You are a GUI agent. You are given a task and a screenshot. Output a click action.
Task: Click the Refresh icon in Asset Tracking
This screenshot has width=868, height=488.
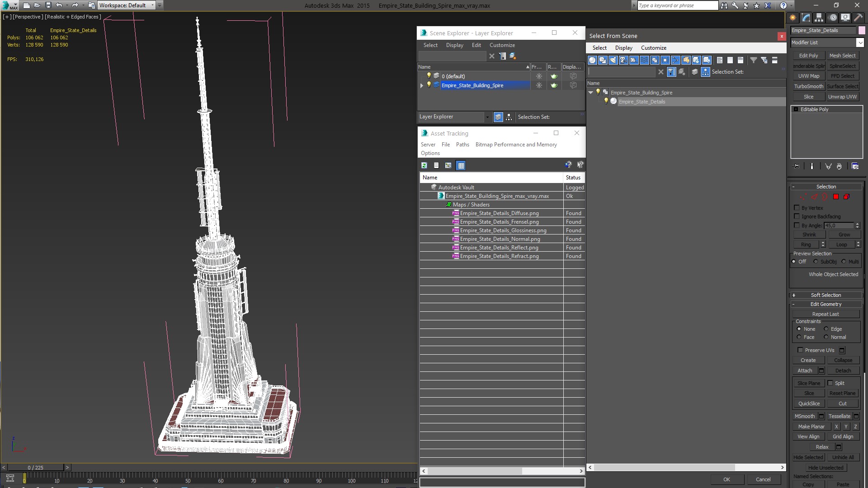tap(424, 165)
